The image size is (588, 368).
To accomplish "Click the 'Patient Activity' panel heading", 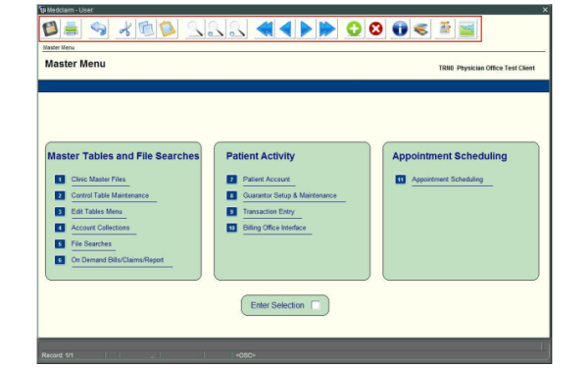I will coord(261,156).
